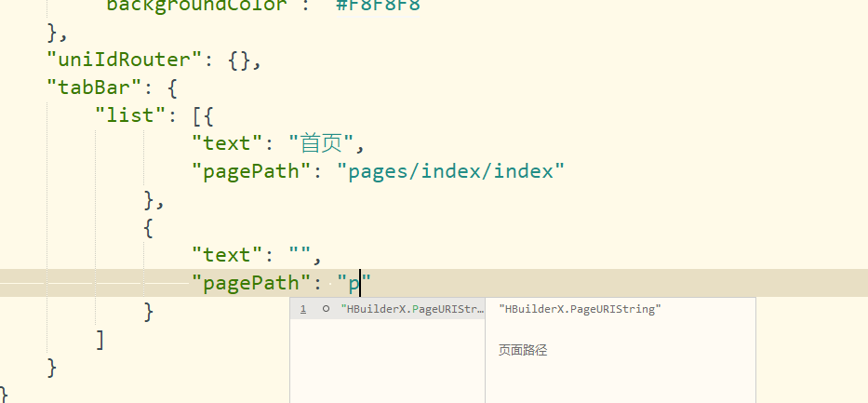Screen dimensions: 868x403
Task: Click the "pagePath" key on the highlighted line
Action: (x=253, y=284)
